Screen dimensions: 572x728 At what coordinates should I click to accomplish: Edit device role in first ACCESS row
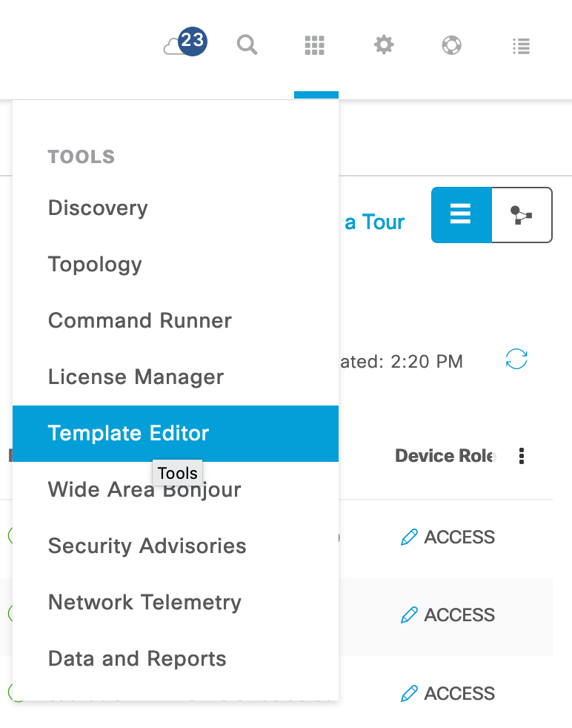click(409, 537)
